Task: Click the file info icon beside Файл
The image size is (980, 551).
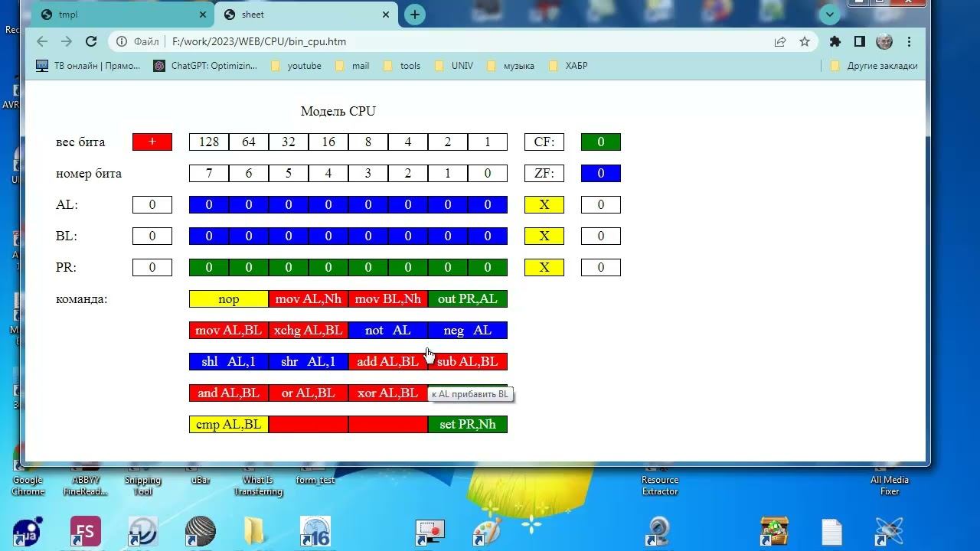Action: pyautogui.click(x=122, y=42)
